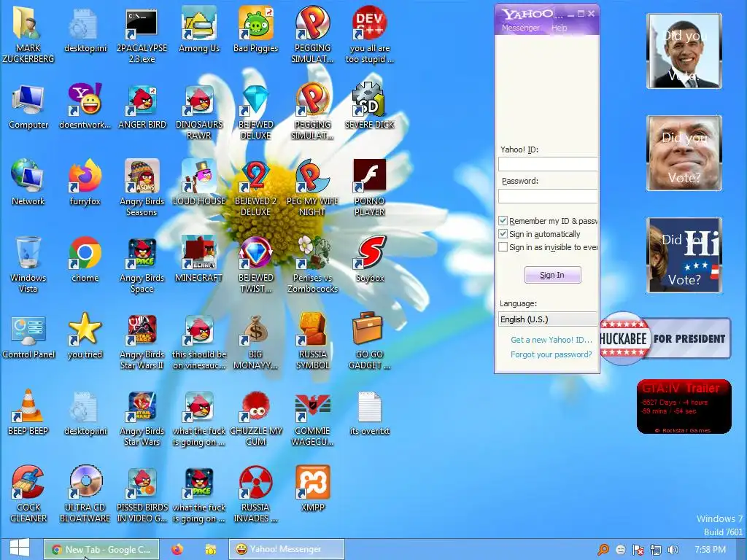747x560 pixels.
Task: Click the Yahoo! ID input field
Action: 548,164
